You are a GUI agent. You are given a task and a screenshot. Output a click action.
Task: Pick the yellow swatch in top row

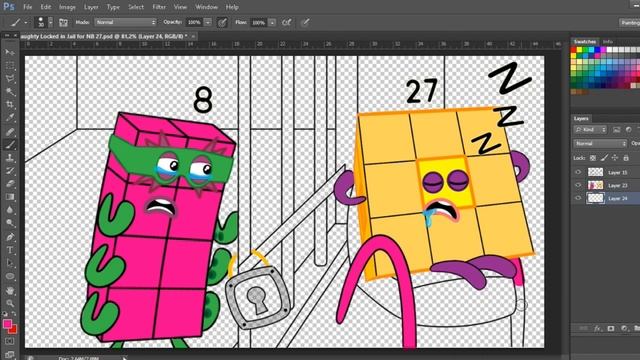pos(579,50)
